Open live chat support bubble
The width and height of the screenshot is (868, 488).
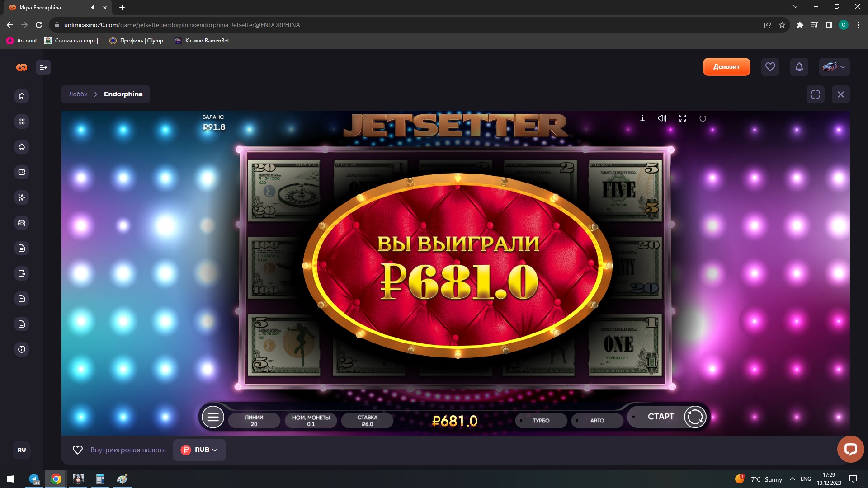[850, 449]
